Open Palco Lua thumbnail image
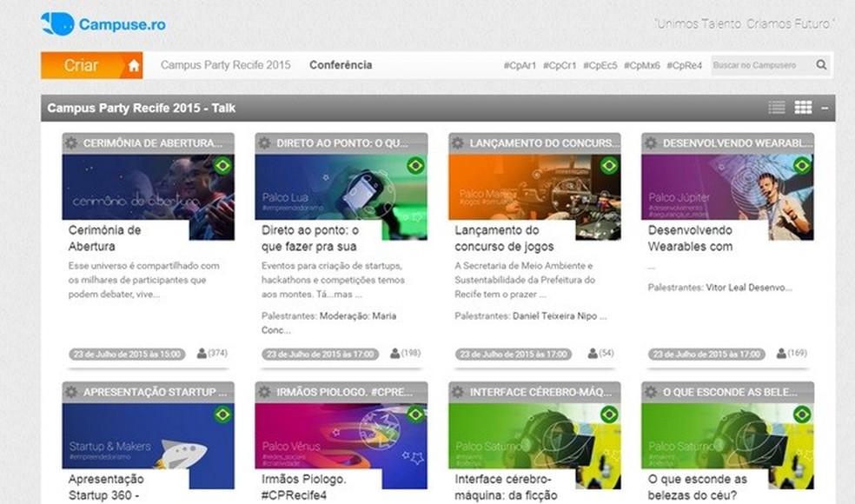The width and height of the screenshot is (855, 504). 341,187
